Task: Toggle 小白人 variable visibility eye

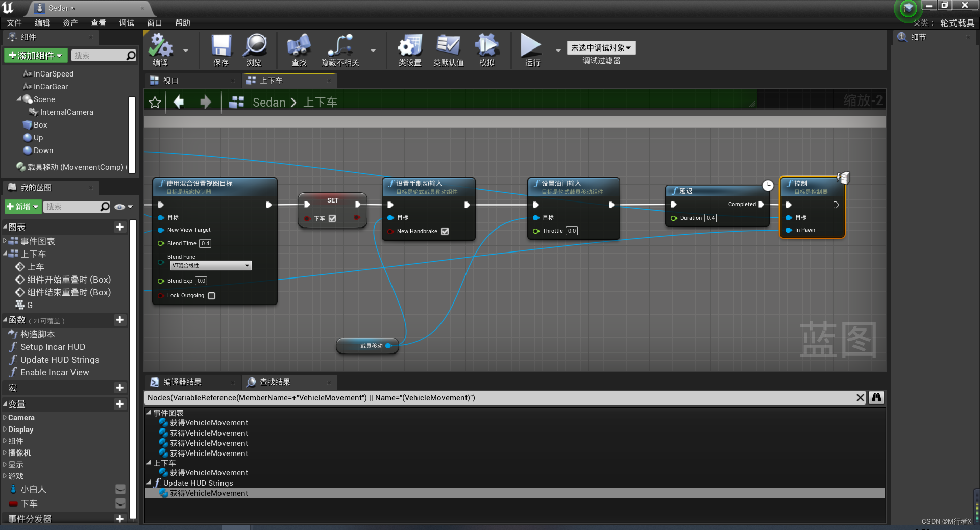Action: [x=120, y=489]
